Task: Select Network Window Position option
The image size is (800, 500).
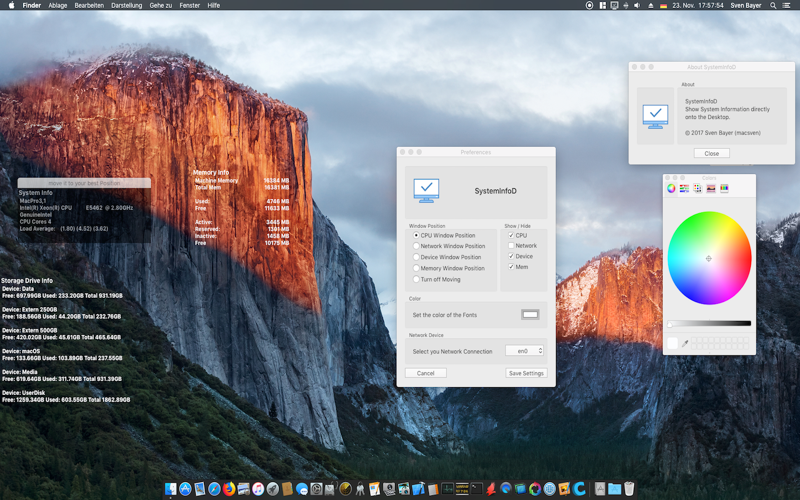Action: 416,246
